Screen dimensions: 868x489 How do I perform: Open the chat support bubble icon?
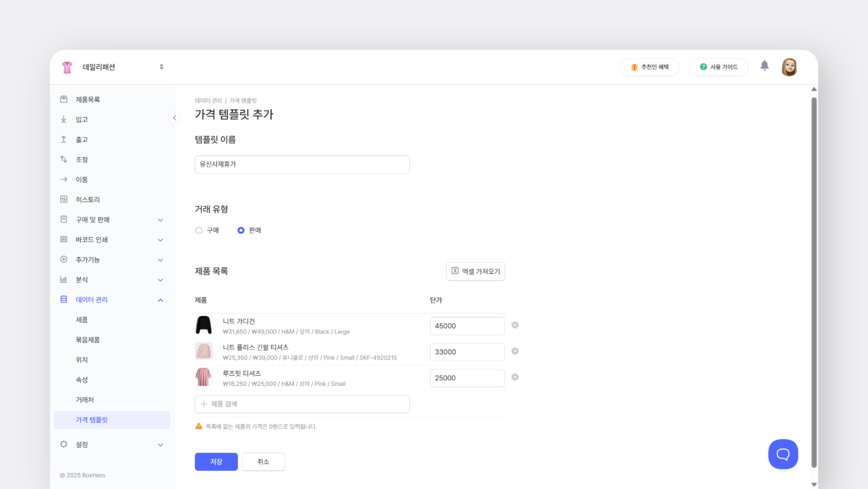783,454
